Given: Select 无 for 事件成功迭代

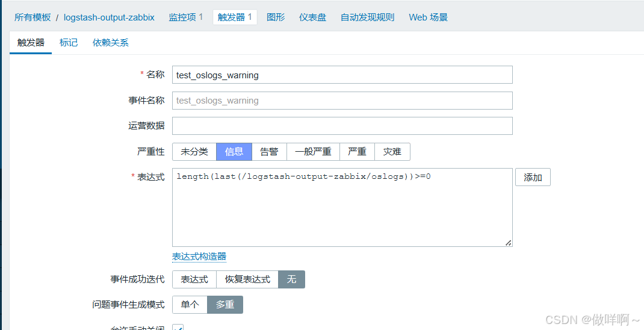Looking at the screenshot, I should tap(292, 279).
